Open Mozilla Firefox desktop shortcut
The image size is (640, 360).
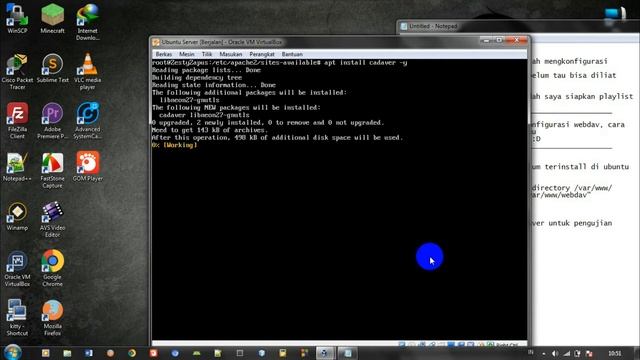(52, 318)
